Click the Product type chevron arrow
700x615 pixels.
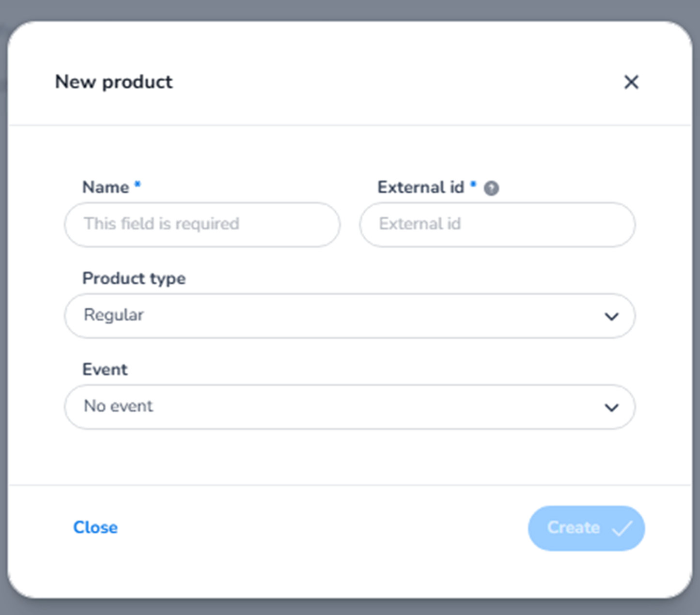point(611,317)
